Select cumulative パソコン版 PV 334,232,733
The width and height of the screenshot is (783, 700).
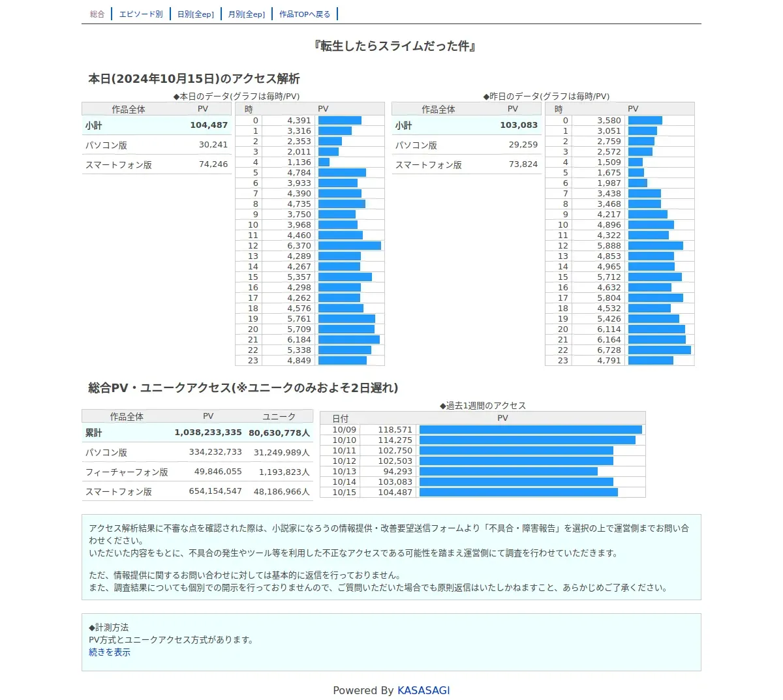(215, 452)
